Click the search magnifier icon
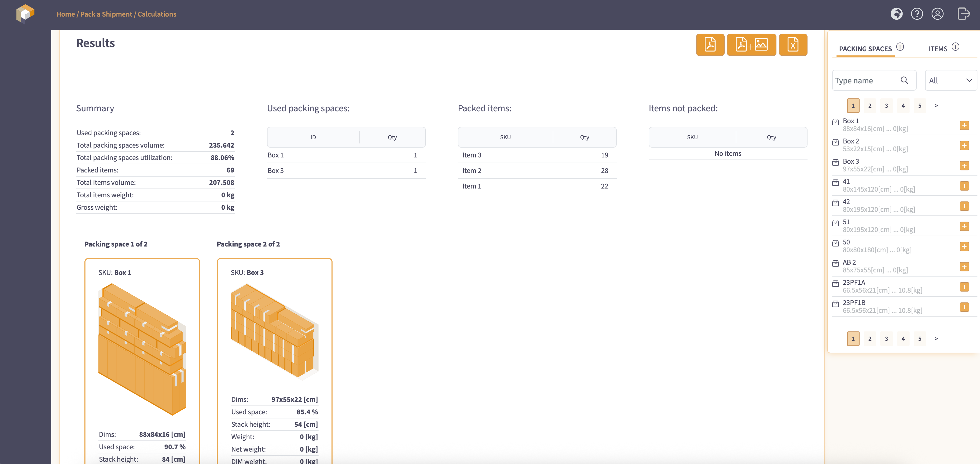Viewport: 980px width, 464px height. click(904, 80)
